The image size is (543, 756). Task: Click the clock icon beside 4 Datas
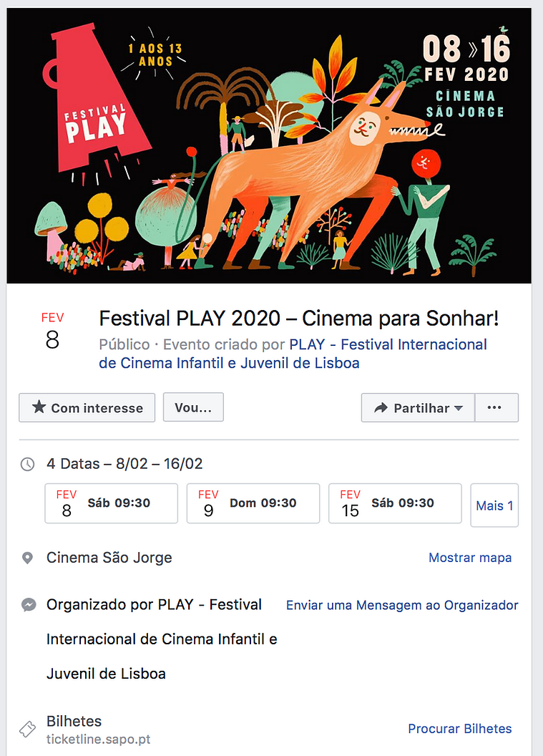[27, 465]
